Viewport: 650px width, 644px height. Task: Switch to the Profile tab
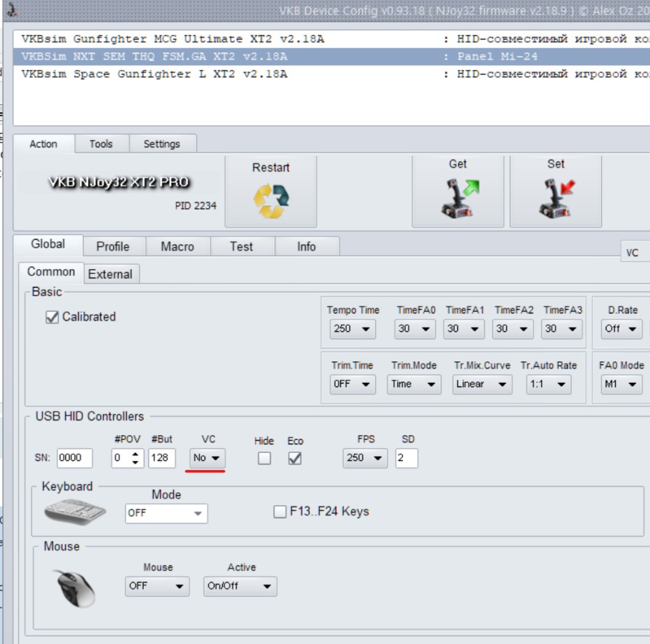pyautogui.click(x=113, y=247)
